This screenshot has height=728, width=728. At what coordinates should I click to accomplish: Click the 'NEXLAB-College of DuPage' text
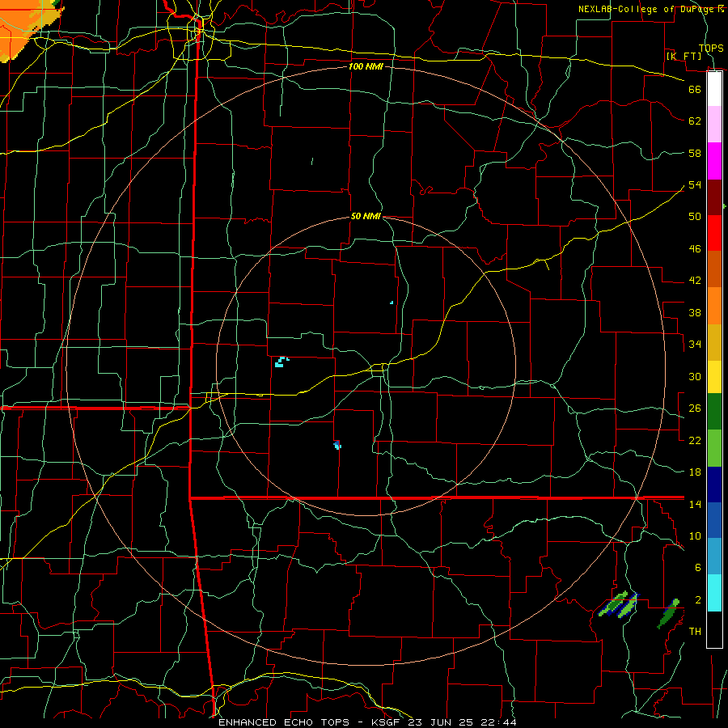point(647,9)
